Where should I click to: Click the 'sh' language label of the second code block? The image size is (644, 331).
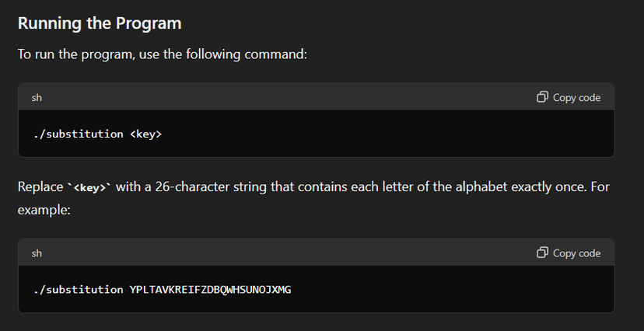pos(37,253)
